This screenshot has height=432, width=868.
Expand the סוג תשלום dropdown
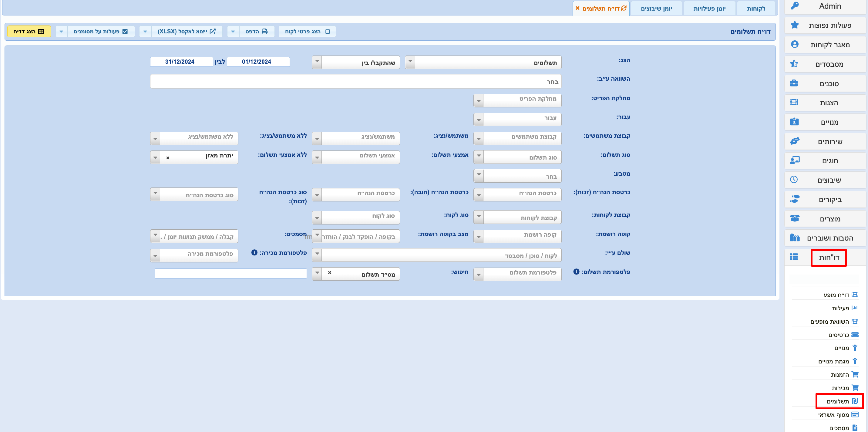[x=479, y=157]
